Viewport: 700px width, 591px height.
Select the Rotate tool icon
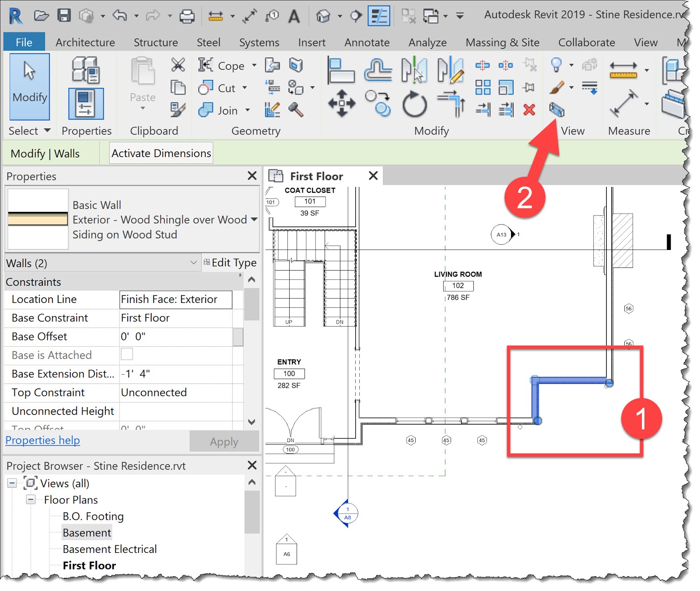[x=414, y=104]
